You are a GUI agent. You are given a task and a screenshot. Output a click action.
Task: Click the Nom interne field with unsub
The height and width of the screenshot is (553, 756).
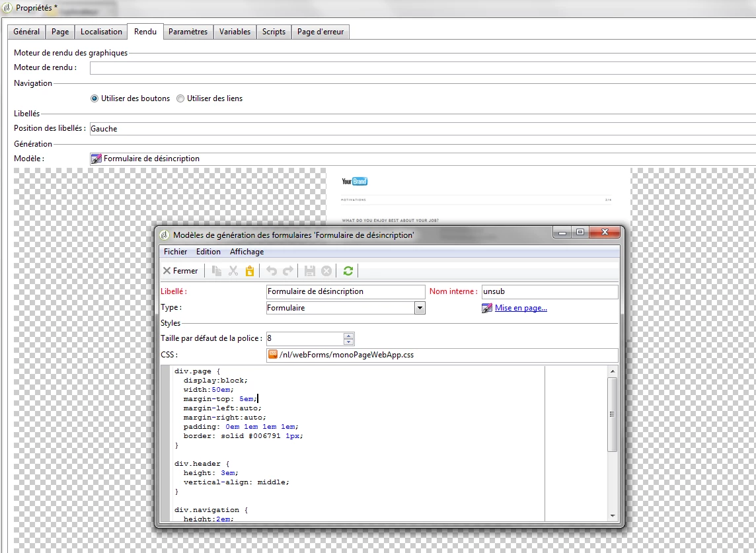(550, 291)
